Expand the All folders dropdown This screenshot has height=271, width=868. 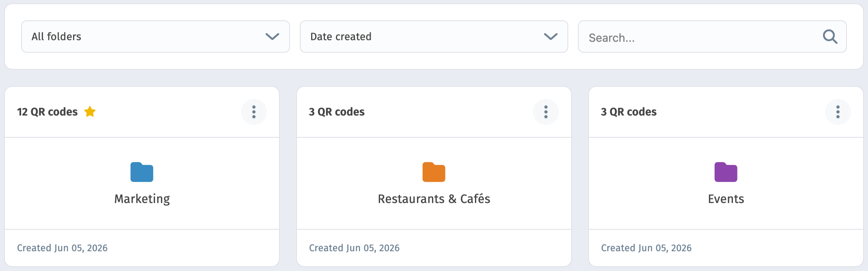pyautogui.click(x=155, y=36)
